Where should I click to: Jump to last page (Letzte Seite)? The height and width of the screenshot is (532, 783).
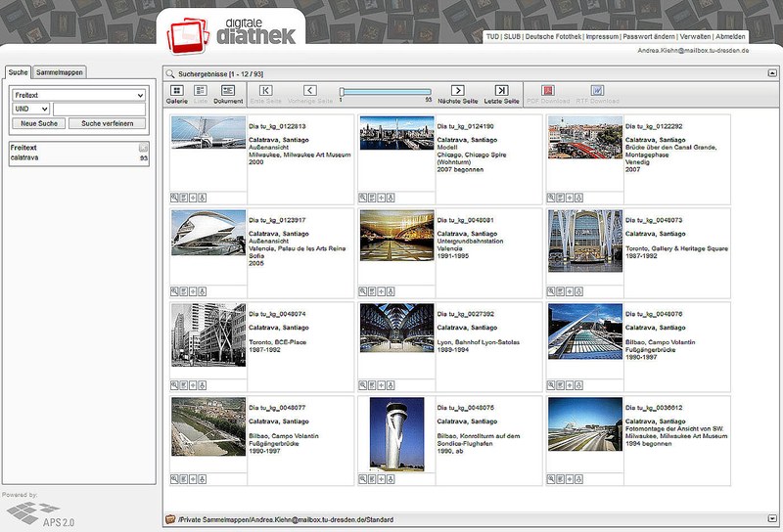tap(501, 91)
